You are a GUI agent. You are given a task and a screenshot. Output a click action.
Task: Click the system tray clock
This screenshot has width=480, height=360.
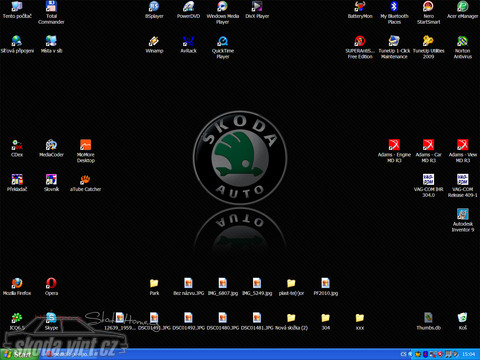pos(468,354)
